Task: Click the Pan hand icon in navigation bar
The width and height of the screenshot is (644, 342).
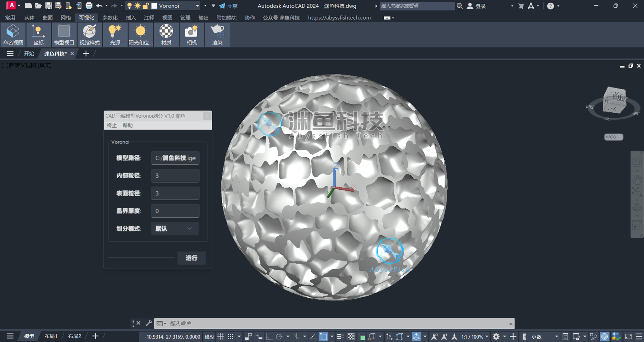Action: coord(637,179)
